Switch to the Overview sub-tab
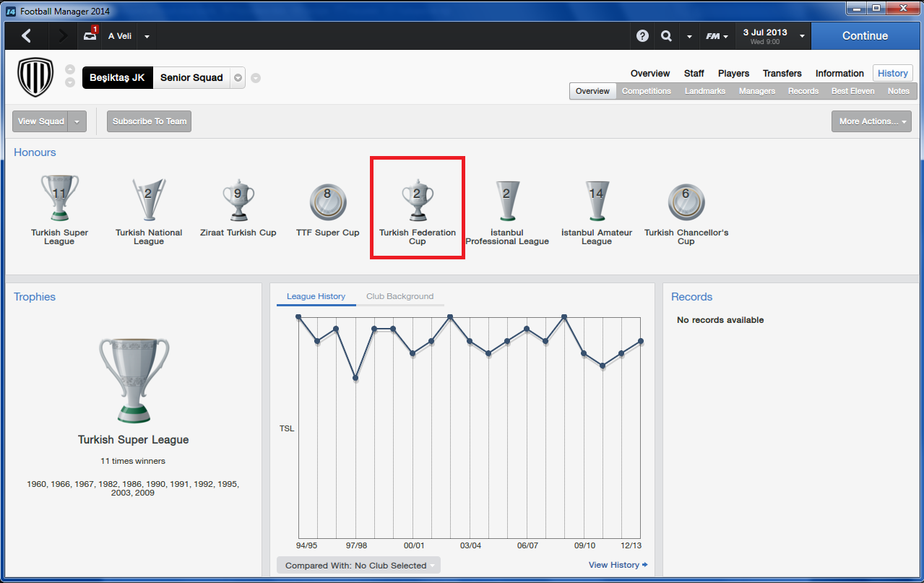Screen dimensions: 924x583 [593, 91]
